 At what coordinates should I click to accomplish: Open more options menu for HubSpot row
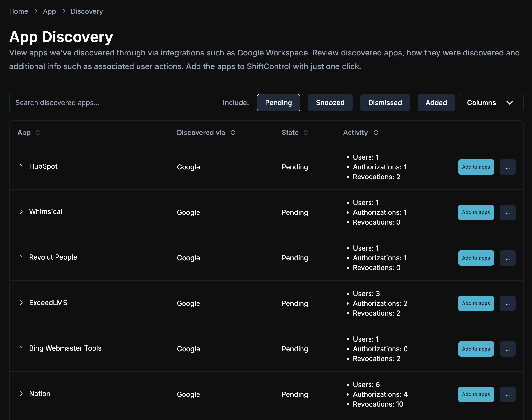click(507, 167)
